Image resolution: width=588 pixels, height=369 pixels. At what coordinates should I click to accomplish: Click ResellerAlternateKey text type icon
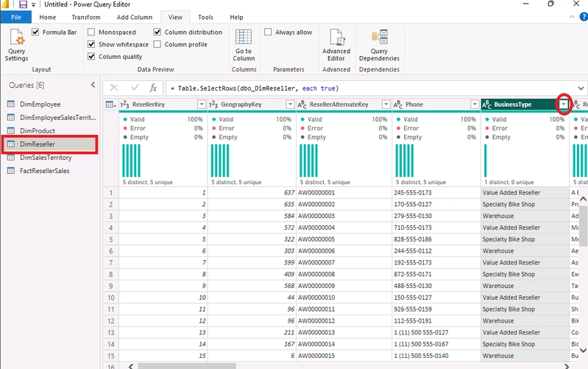302,105
